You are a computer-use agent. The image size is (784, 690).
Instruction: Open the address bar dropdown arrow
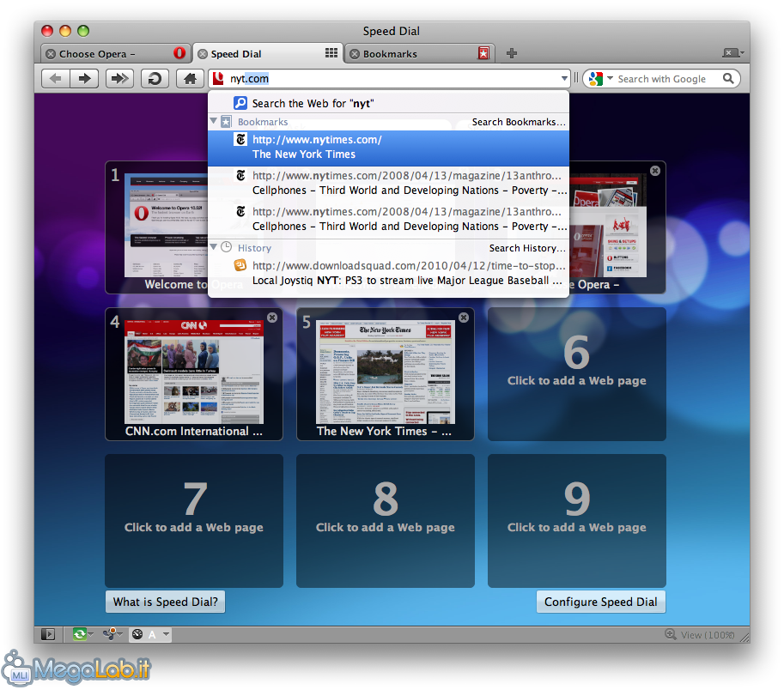564,79
